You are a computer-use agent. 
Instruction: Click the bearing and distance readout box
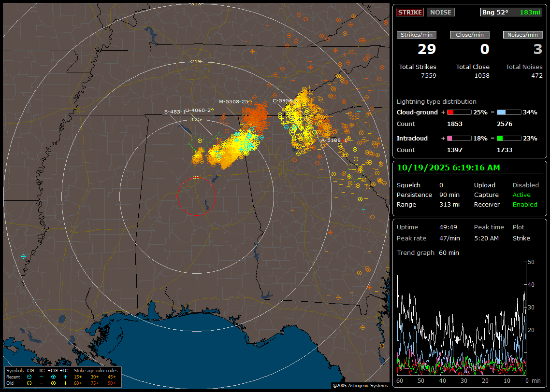(512, 12)
